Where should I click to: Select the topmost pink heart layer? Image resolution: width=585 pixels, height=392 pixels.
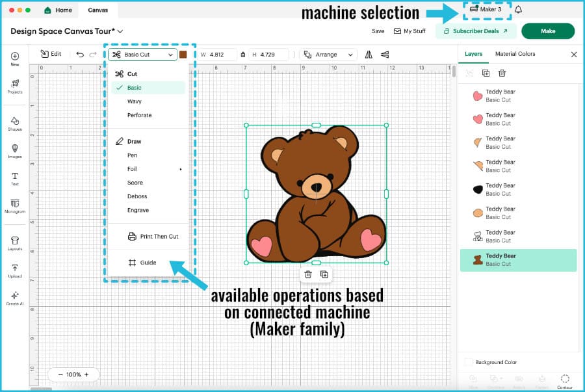point(518,96)
